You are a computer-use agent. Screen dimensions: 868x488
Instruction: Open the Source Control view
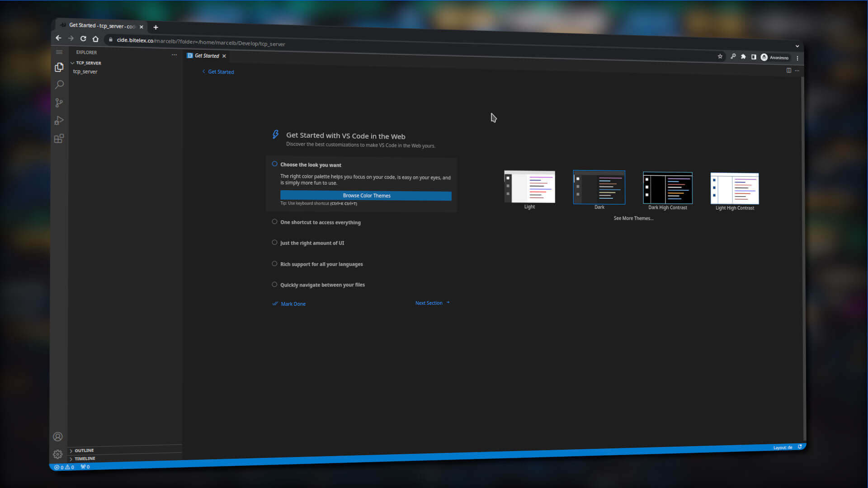pos(59,103)
